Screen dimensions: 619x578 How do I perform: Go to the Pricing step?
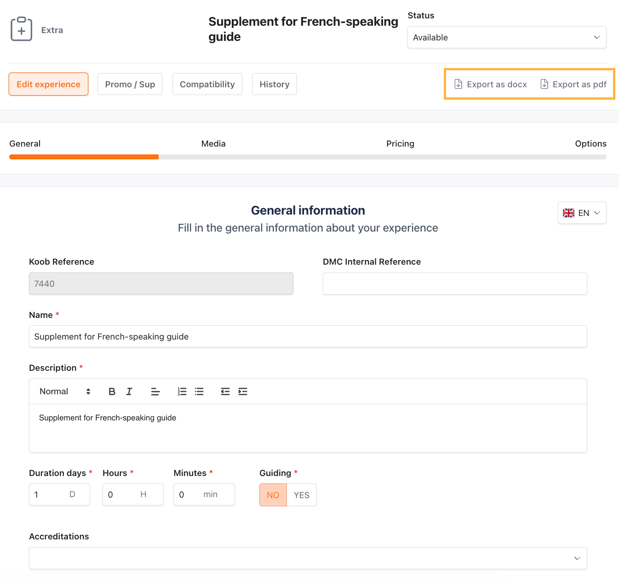point(400,144)
